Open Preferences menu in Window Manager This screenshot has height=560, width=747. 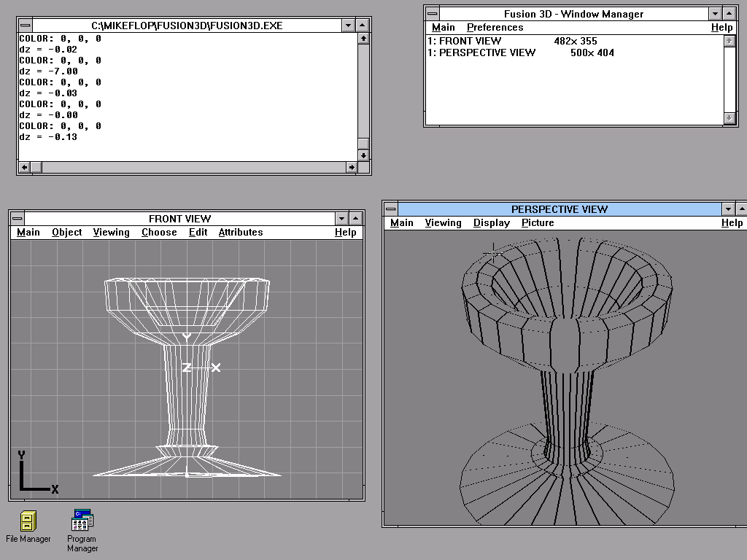coord(495,28)
